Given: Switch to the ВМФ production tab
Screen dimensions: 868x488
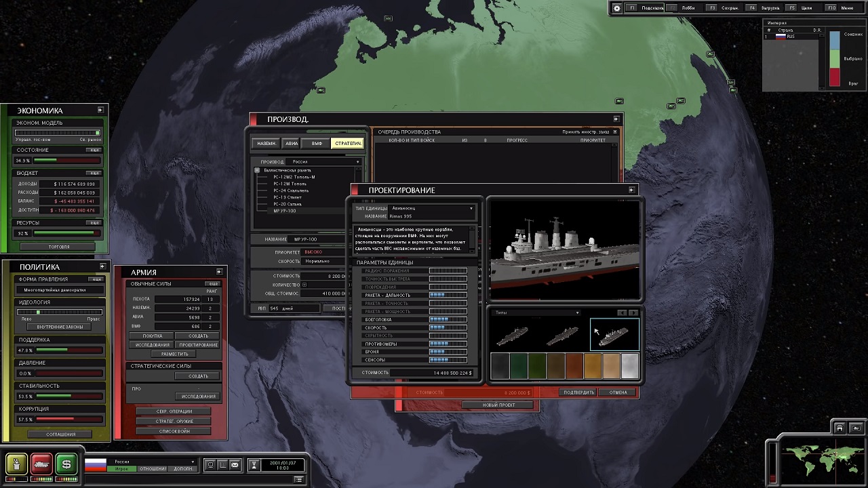Looking at the screenshot, I should click(x=317, y=144).
